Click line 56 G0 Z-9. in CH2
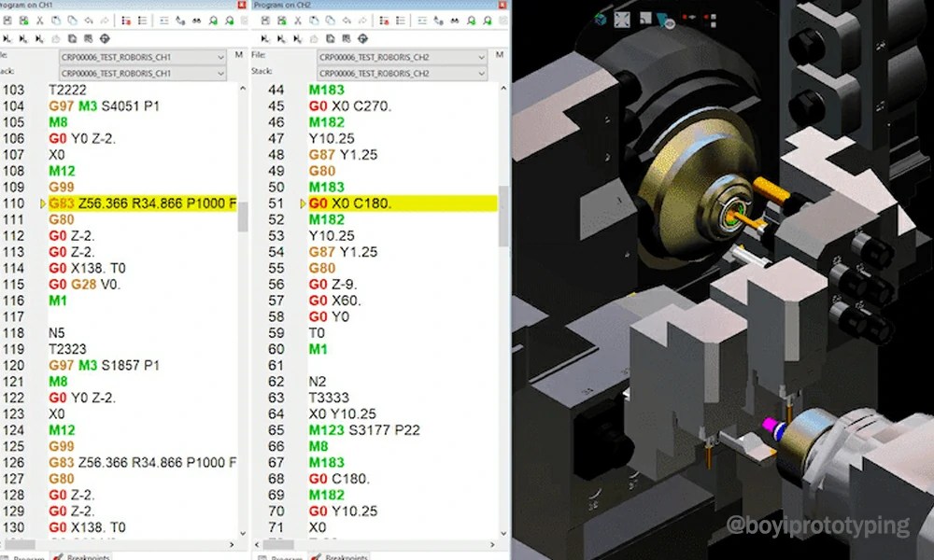Image resolution: width=934 pixels, height=560 pixels. [333, 285]
